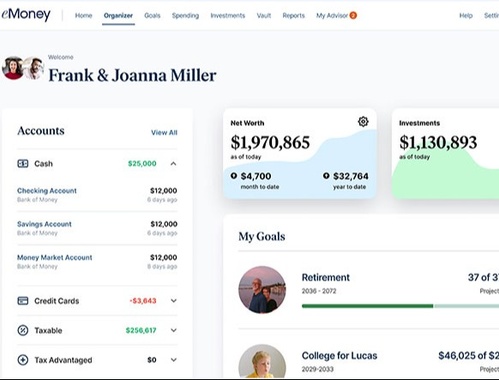Click Frank's profile photo
Screen dimensions: 499x380
point(34,68)
